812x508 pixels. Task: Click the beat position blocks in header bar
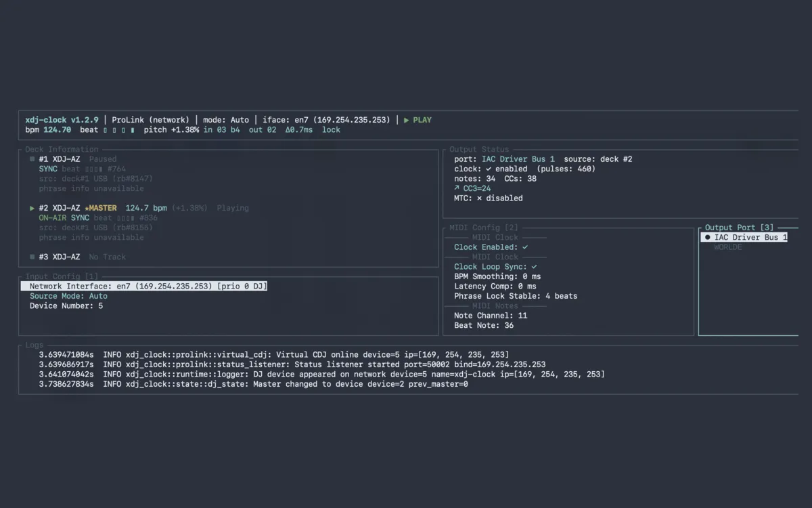click(119, 130)
